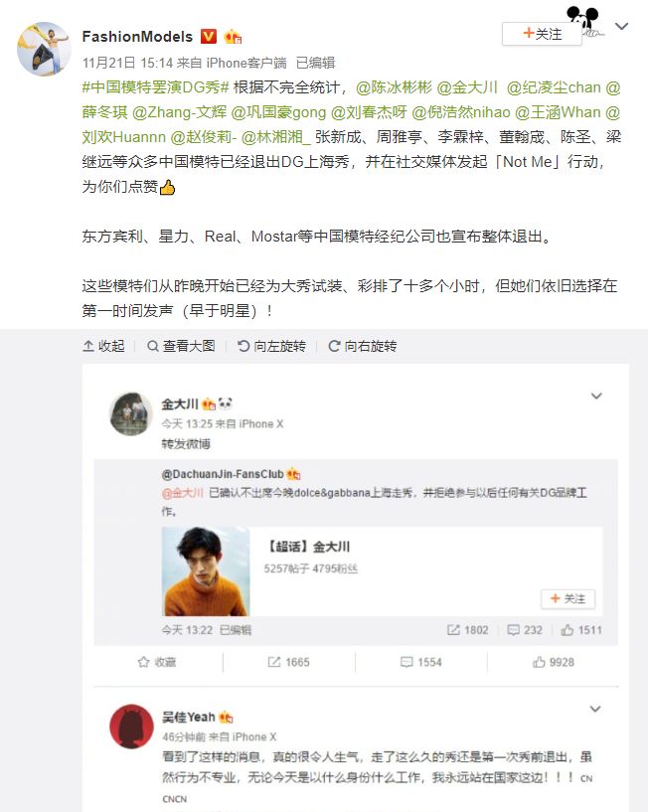This screenshot has width=648, height=812.
Task: Rotate image left with 向左旋转
Action: pos(271,346)
